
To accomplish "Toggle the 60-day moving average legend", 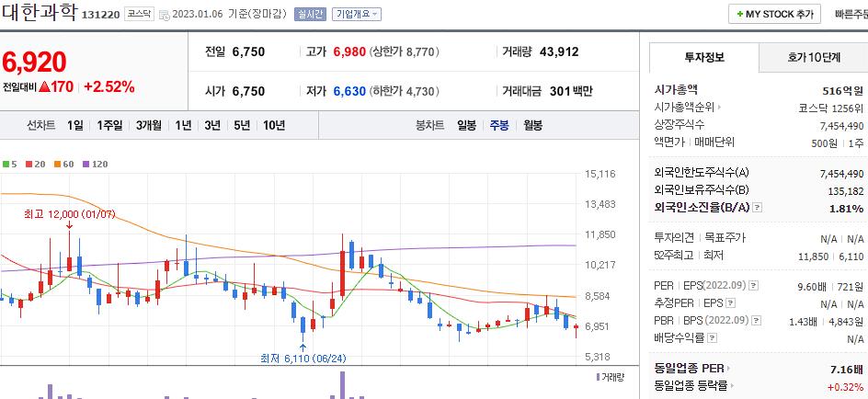I will pos(63,165).
